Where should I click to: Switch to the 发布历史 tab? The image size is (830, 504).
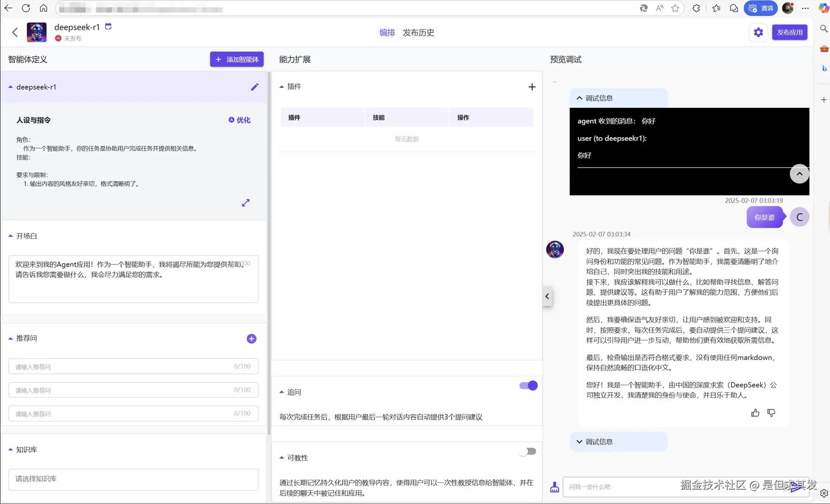(418, 33)
